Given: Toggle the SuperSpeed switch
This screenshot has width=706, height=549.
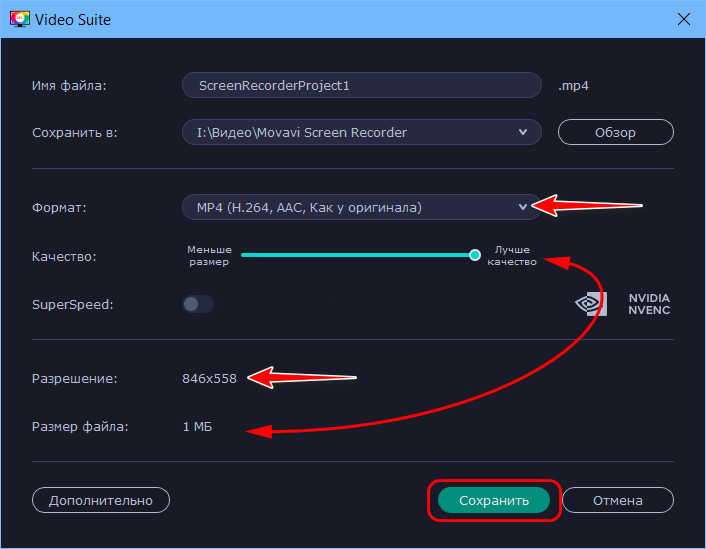Looking at the screenshot, I should [x=198, y=304].
